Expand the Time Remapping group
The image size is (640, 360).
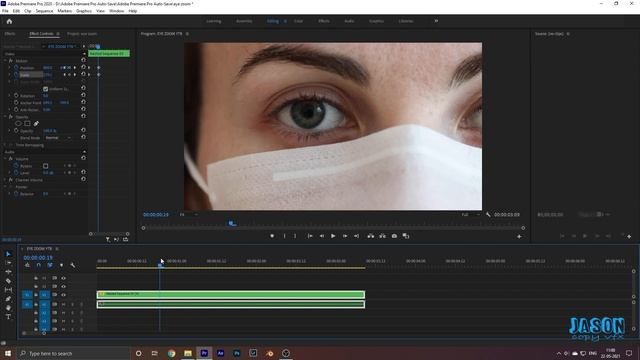(x=5, y=145)
